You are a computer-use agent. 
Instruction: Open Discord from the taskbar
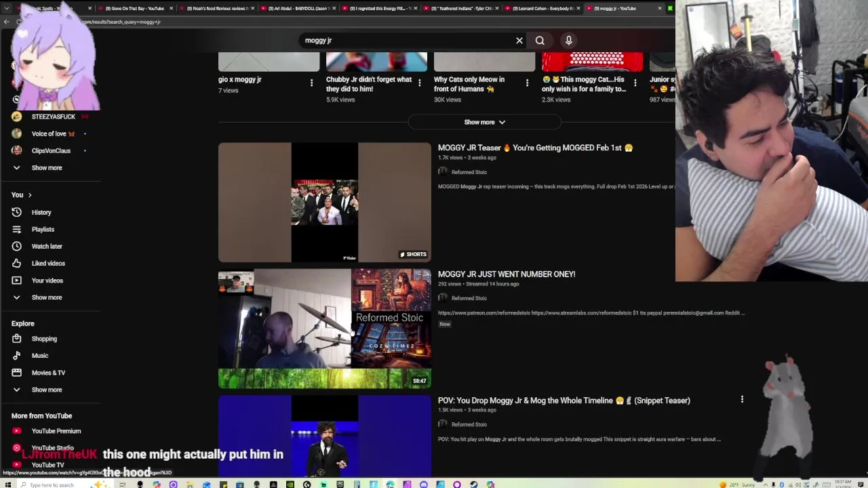[x=424, y=485]
